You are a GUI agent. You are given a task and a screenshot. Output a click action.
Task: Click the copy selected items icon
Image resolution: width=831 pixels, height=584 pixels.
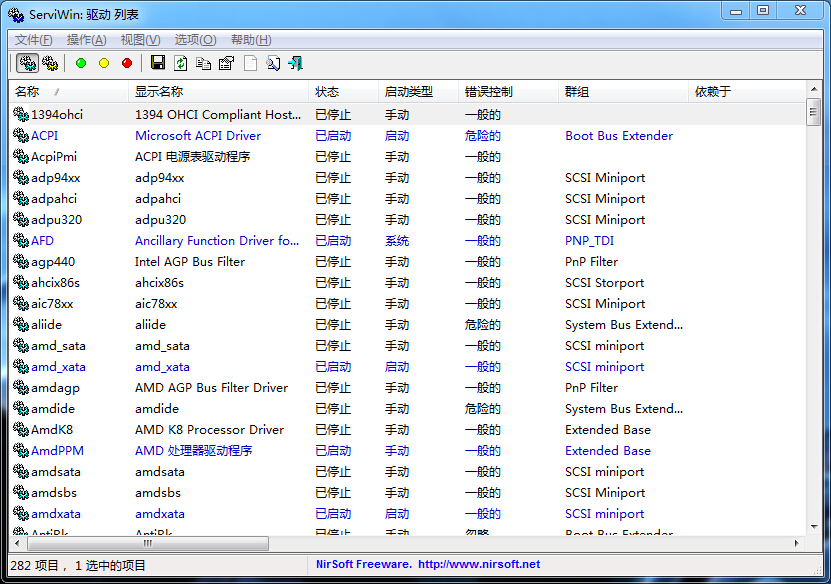point(204,63)
